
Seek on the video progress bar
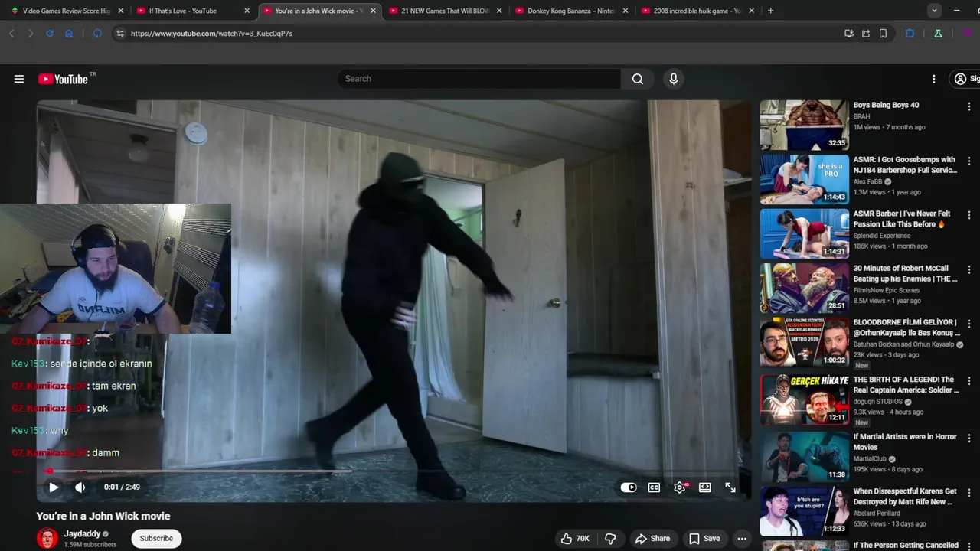click(394, 471)
